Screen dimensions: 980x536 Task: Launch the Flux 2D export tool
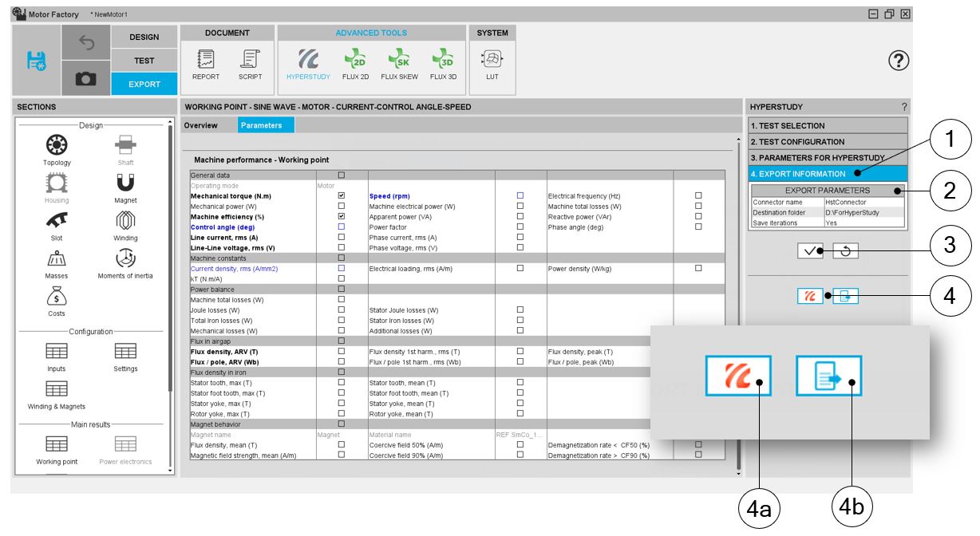pyautogui.click(x=354, y=63)
